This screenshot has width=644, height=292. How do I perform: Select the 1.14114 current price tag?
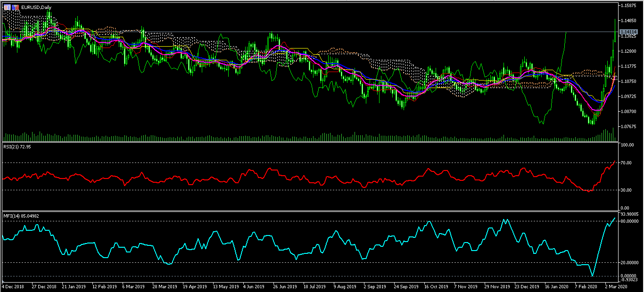click(629, 32)
